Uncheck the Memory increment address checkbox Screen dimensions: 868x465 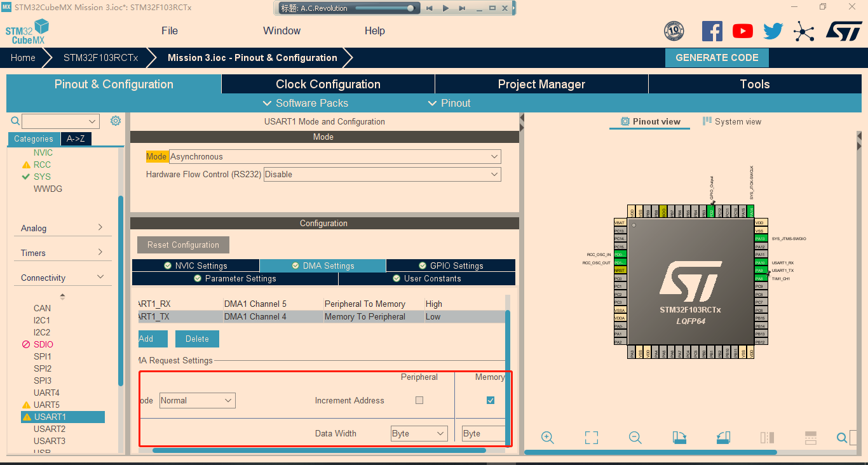coord(491,400)
